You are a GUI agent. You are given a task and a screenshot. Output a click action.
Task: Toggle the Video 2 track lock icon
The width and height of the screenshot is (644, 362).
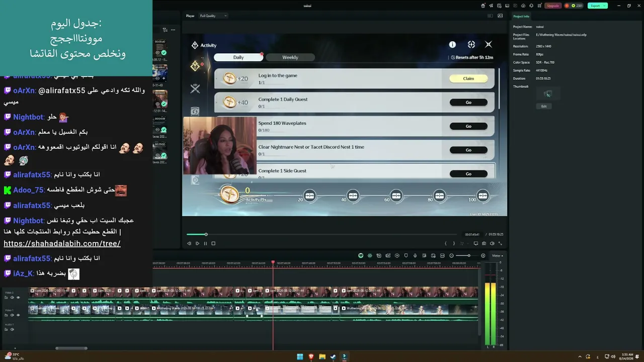[7, 298]
